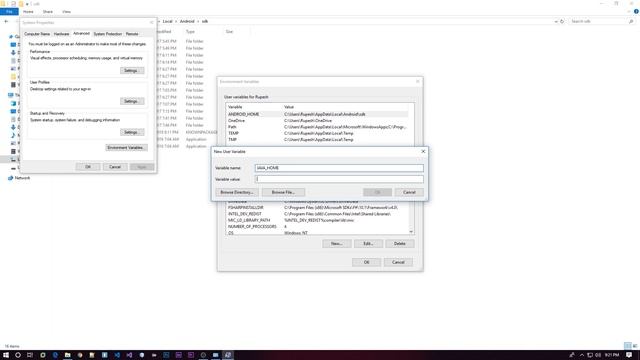Open Cortana search circle on taskbar

(18, 355)
